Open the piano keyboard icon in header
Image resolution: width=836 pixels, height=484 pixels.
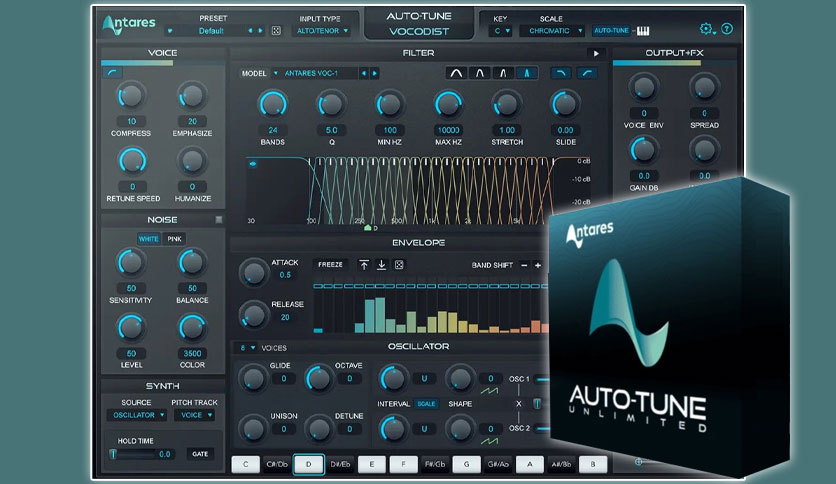pos(643,31)
